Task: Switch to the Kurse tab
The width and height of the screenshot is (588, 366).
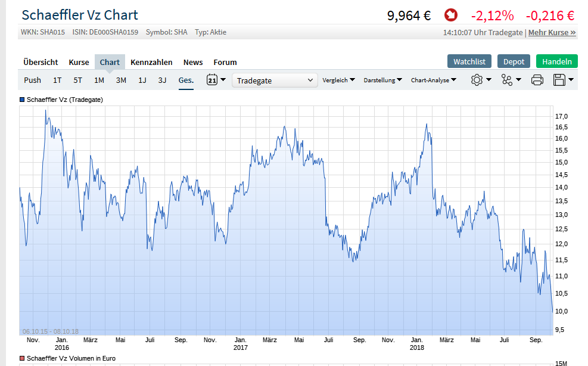Action: (79, 63)
